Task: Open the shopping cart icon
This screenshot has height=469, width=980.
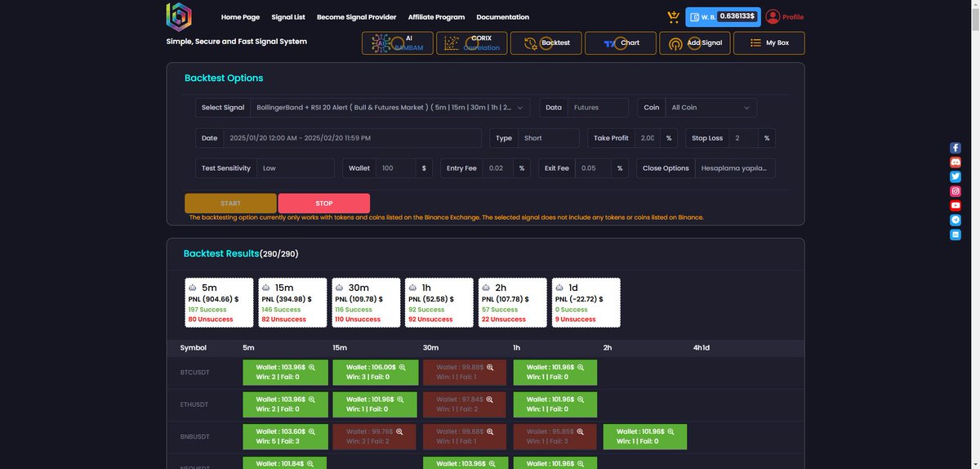Action: [673, 16]
